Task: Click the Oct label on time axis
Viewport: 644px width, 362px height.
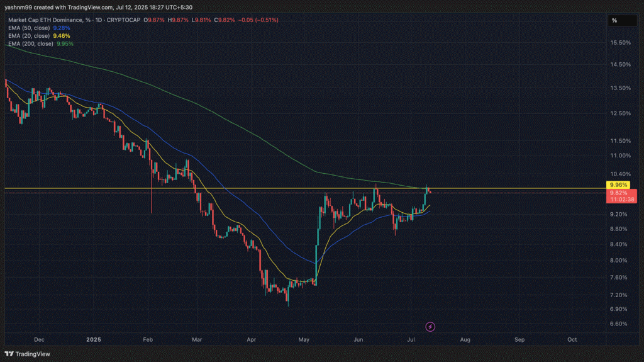Action: point(572,340)
